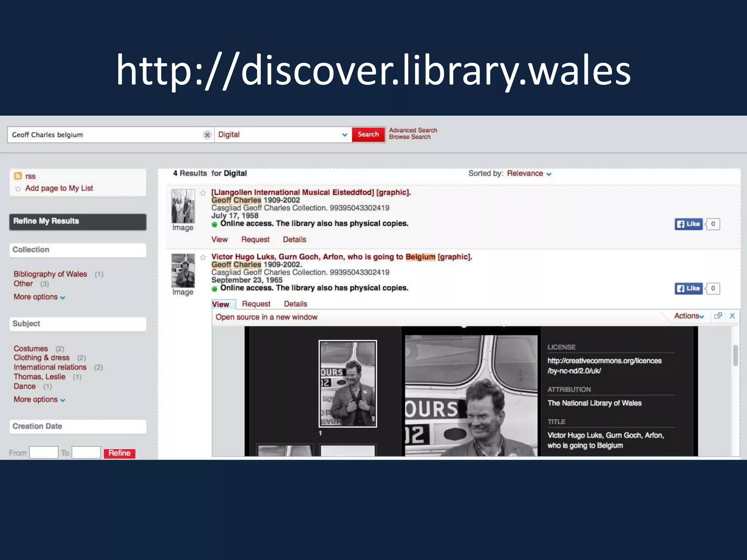Open Browse Search

[410, 137]
